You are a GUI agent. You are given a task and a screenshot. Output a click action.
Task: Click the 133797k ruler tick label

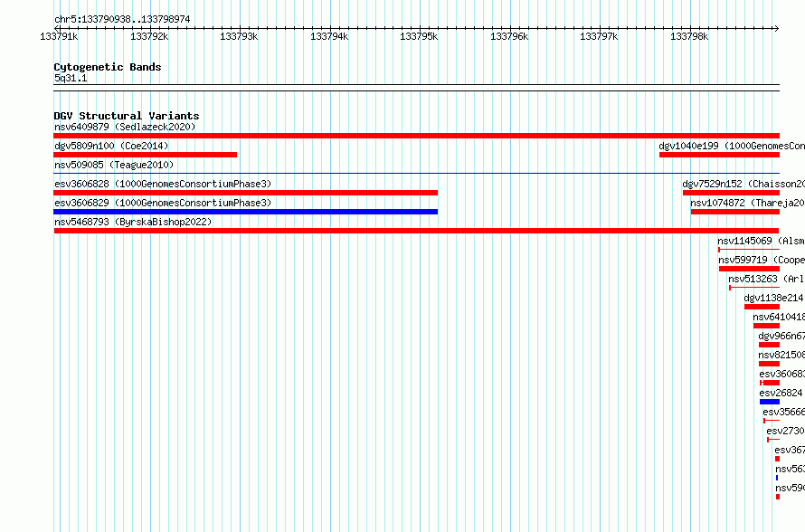pyautogui.click(x=599, y=36)
